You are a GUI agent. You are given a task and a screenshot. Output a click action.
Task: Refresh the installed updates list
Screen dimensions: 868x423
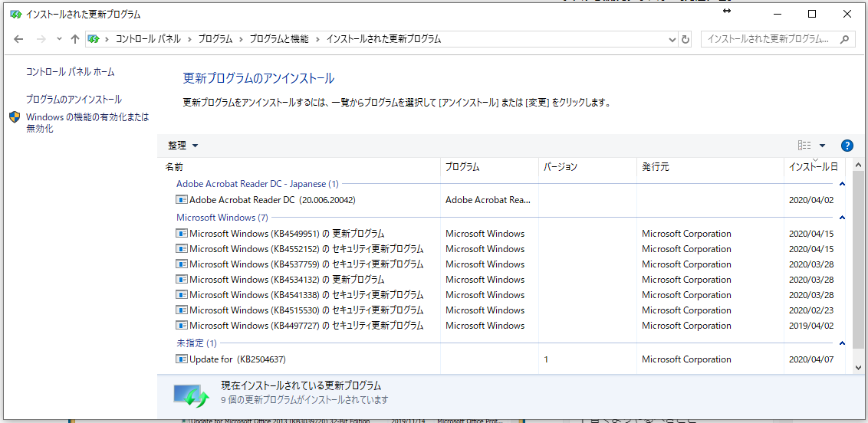coord(686,39)
